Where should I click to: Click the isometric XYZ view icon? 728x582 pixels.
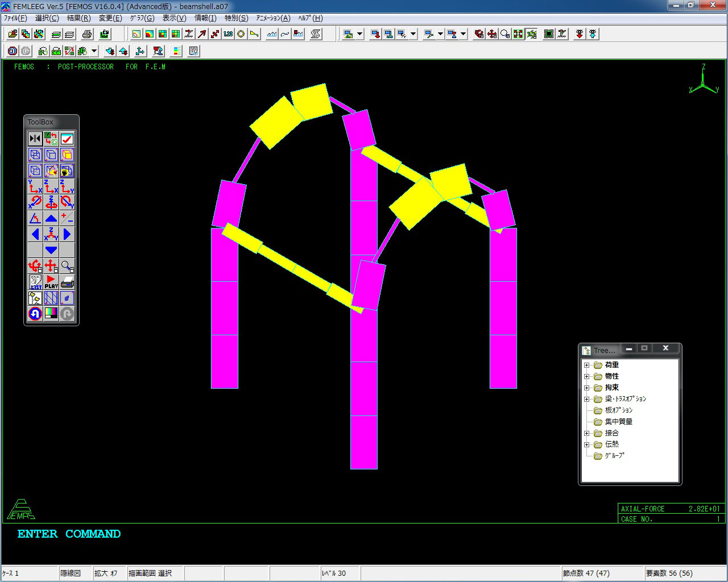tap(51, 234)
